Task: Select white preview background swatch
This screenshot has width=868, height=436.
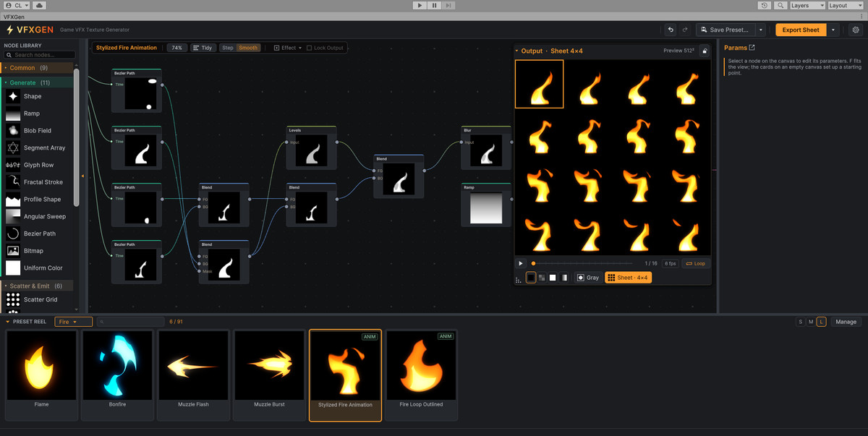Action: 553,278
